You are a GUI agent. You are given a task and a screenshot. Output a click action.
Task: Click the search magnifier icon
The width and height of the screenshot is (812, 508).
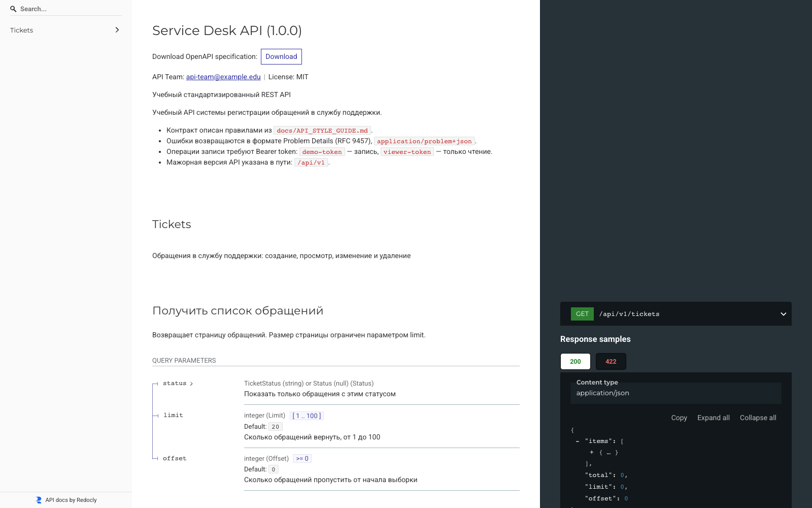click(14, 9)
